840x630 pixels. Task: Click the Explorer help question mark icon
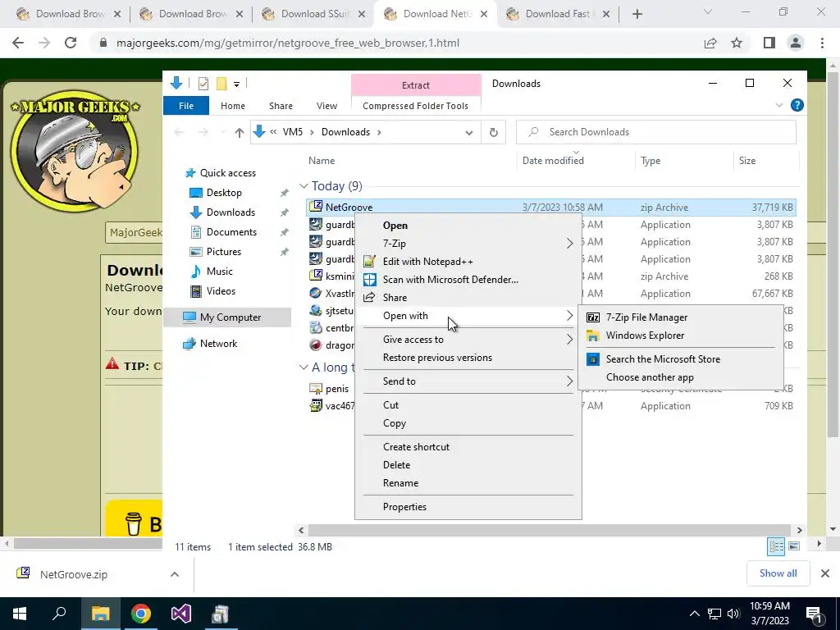[797, 105]
